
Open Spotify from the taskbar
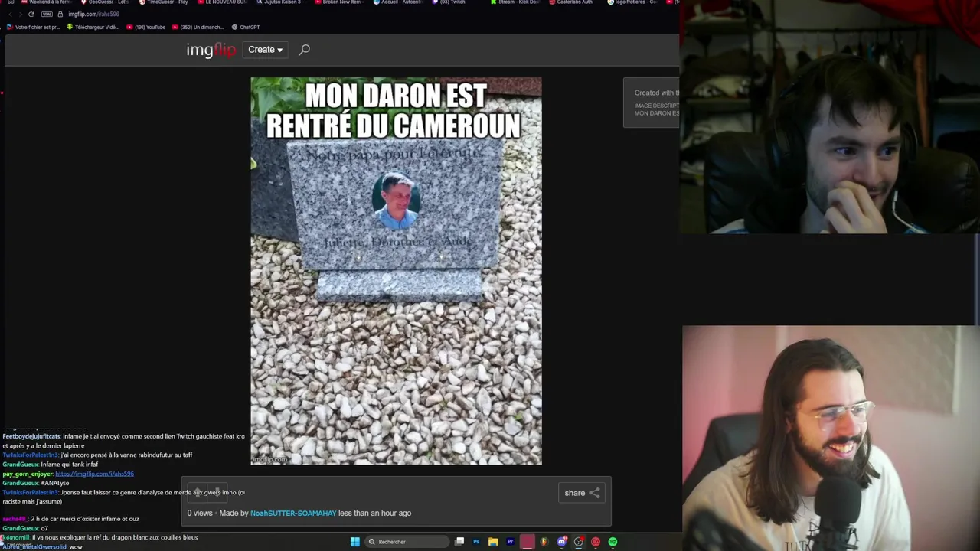click(x=612, y=542)
